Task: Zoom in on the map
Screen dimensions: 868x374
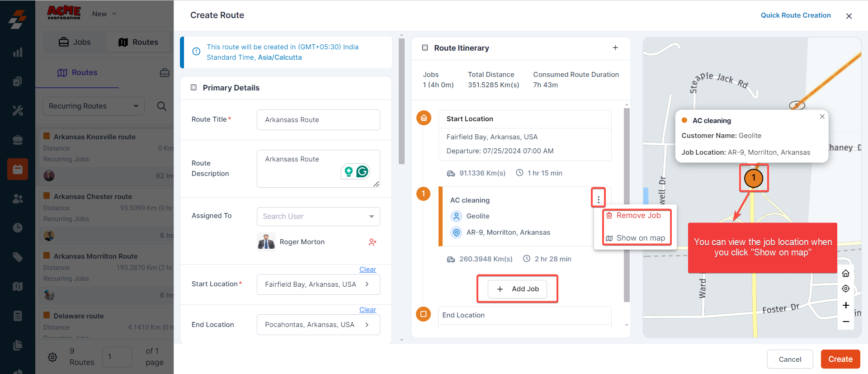Action: pyautogui.click(x=846, y=305)
